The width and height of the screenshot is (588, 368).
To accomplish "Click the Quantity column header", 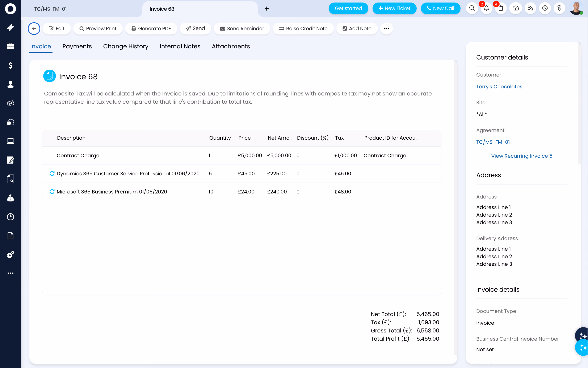I will 220,138.
